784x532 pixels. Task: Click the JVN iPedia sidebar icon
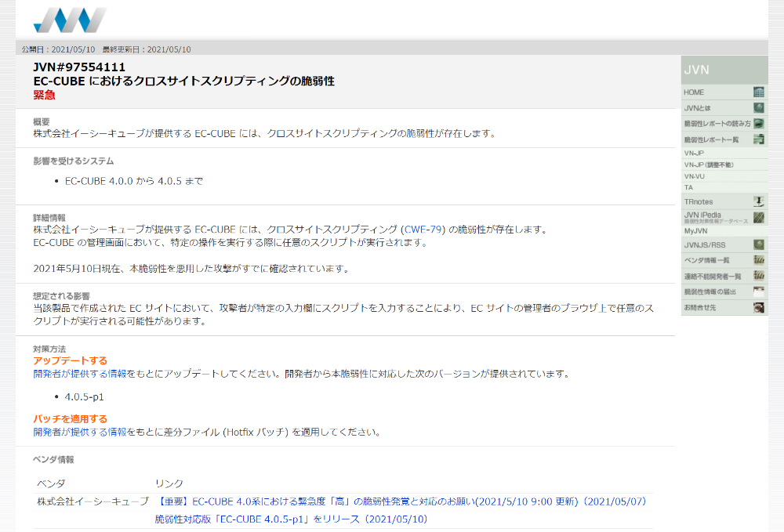(758, 217)
